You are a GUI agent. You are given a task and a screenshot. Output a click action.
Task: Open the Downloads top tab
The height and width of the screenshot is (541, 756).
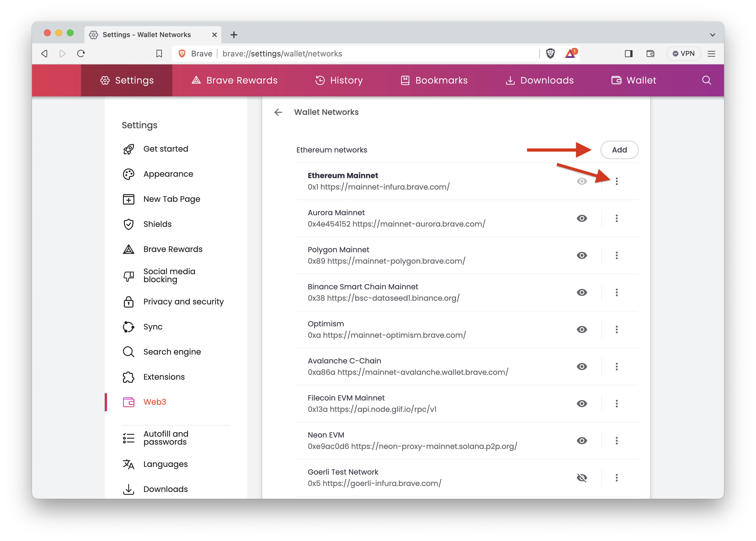click(539, 80)
